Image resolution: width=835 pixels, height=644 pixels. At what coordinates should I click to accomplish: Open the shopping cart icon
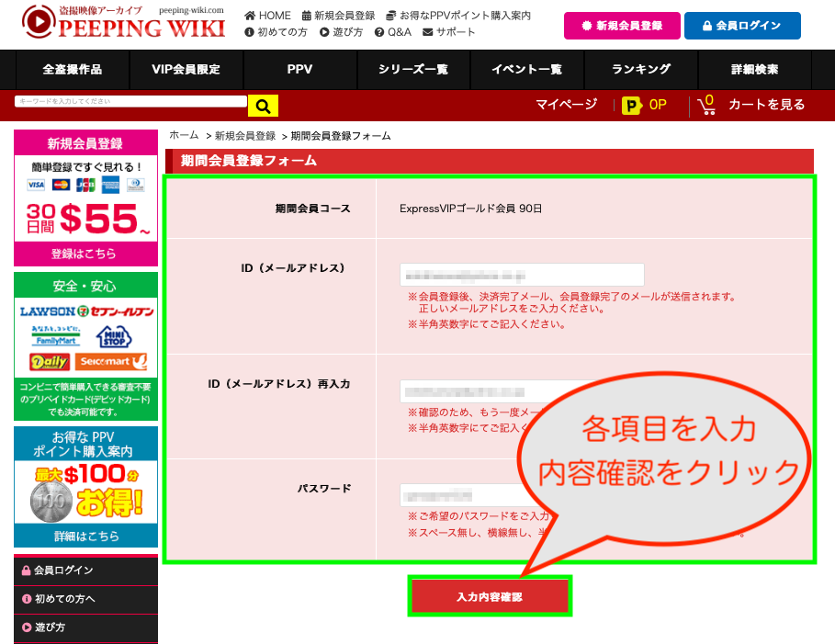(x=706, y=105)
